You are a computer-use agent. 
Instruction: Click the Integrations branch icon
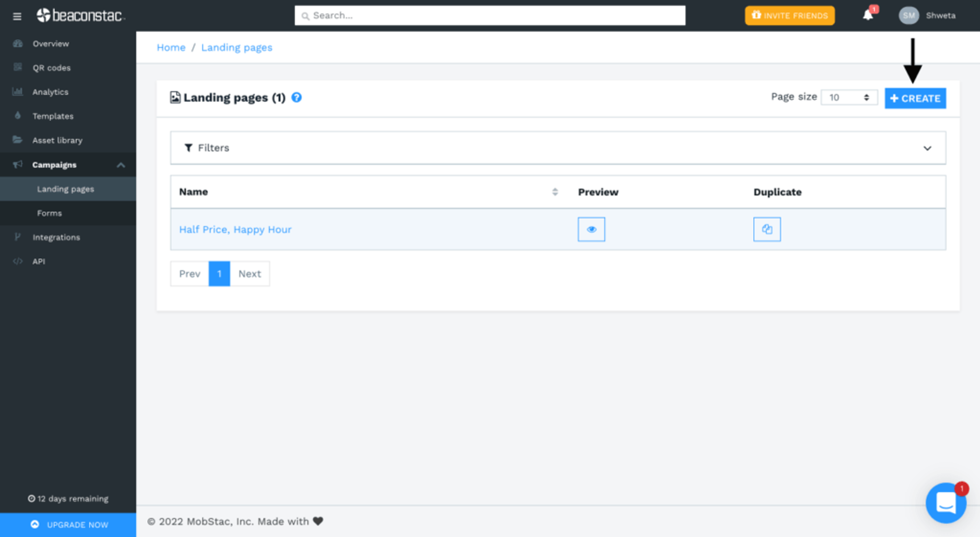pos(18,237)
